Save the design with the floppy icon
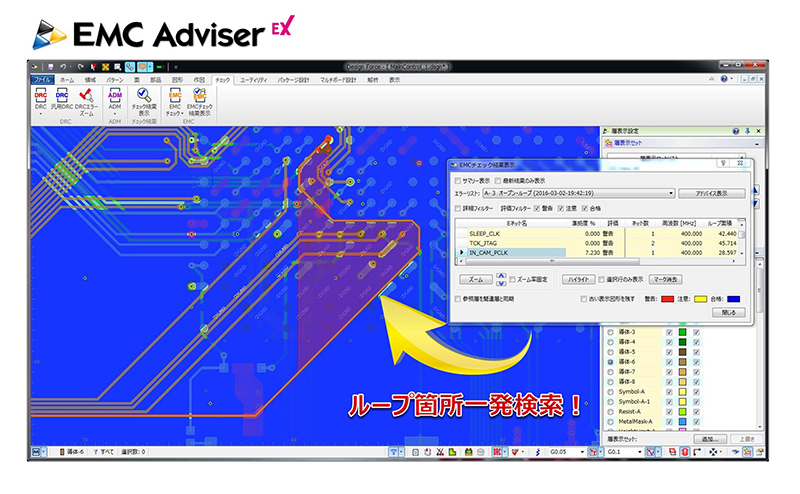 pyautogui.click(x=51, y=67)
